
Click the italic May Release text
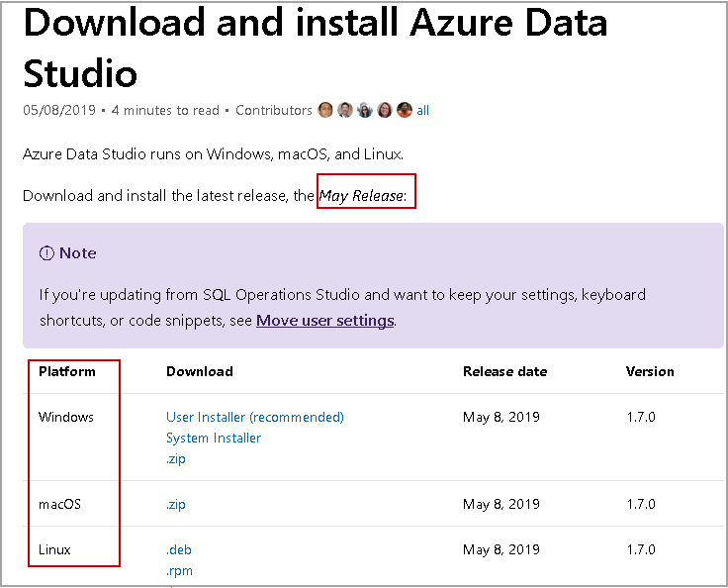pyautogui.click(x=362, y=196)
